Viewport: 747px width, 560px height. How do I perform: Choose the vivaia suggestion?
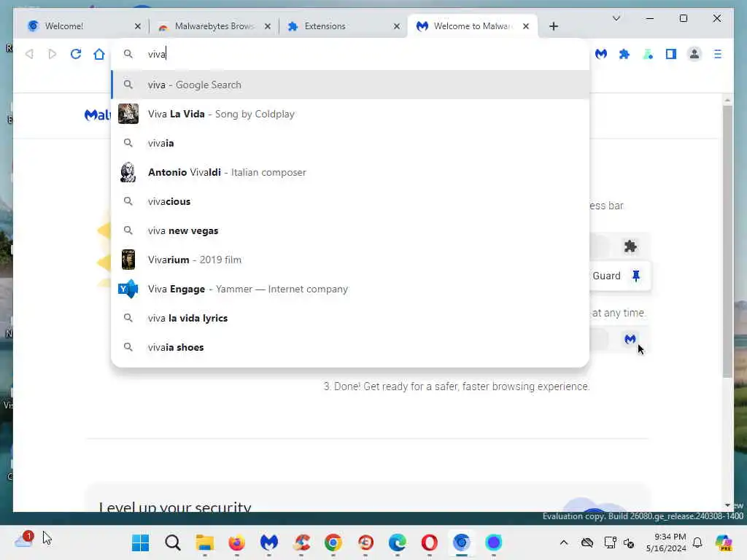[350, 143]
